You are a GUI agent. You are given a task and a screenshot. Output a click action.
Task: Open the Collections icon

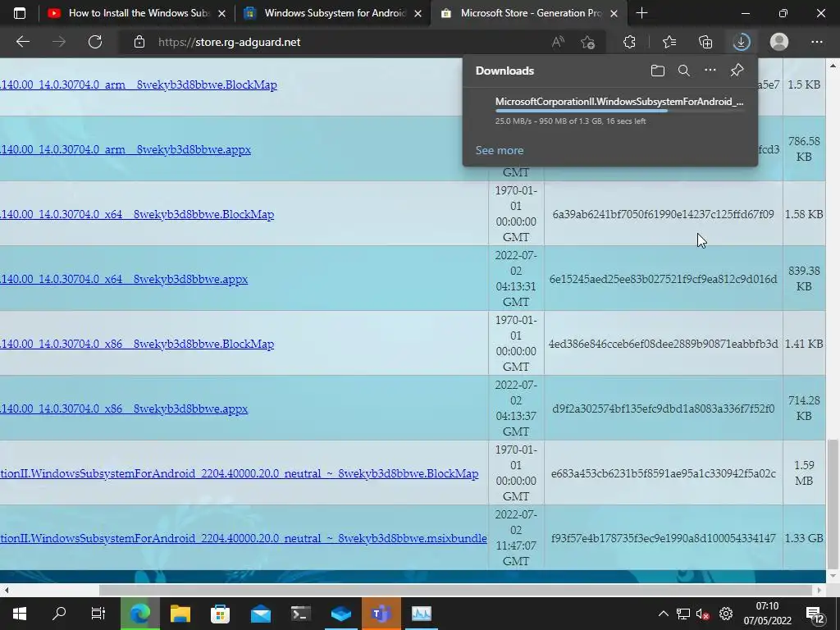[705, 42]
